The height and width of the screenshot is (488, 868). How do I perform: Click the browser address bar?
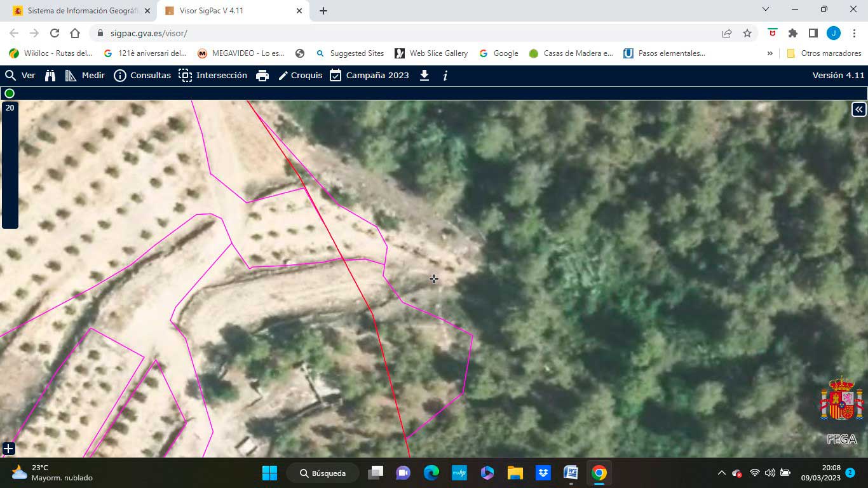[x=407, y=33]
